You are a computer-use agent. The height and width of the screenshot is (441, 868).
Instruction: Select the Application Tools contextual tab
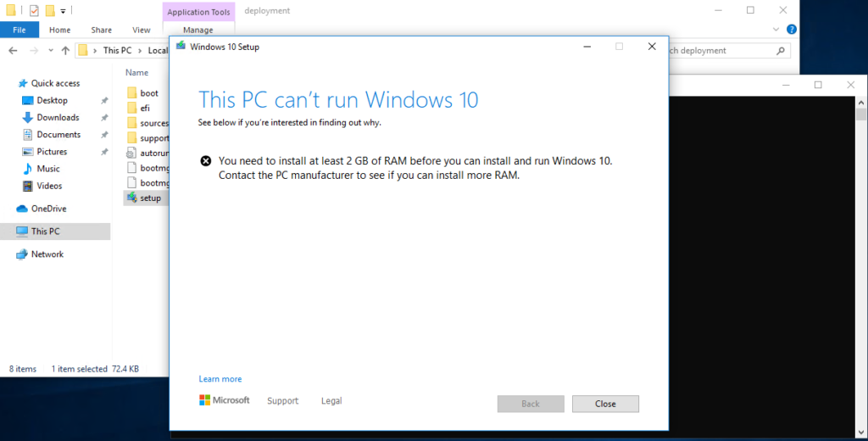tap(198, 12)
